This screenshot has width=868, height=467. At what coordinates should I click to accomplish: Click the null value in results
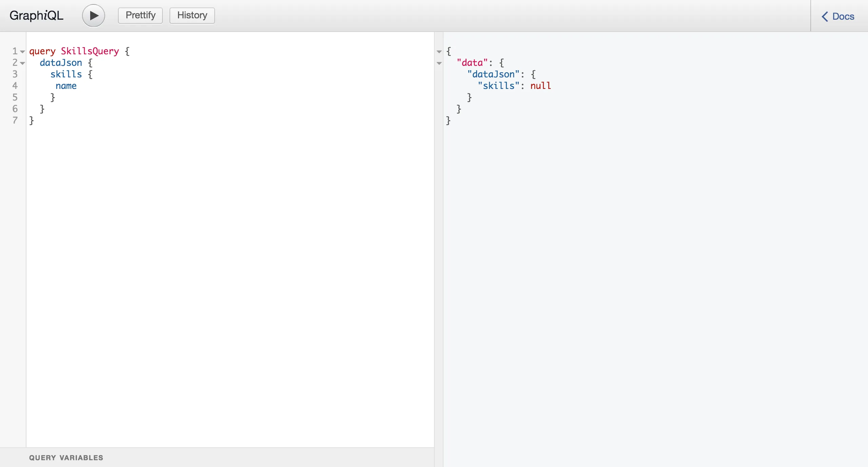(x=540, y=86)
